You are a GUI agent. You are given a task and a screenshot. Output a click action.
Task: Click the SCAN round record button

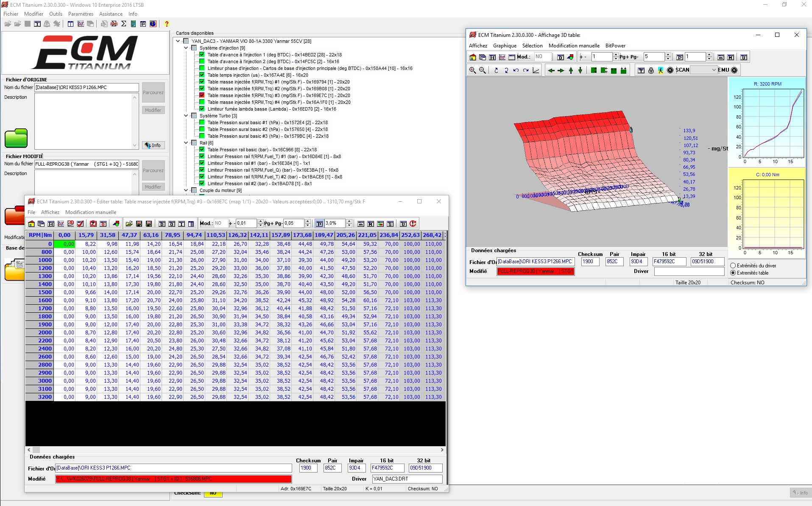click(x=670, y=70)
